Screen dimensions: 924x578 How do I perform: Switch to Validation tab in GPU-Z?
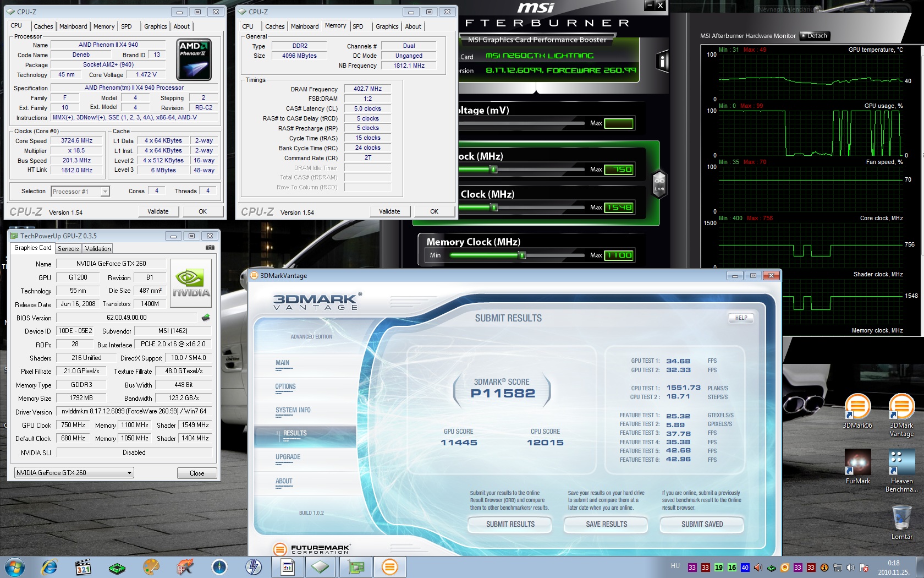pyautogui.click(x=98, y=249)
